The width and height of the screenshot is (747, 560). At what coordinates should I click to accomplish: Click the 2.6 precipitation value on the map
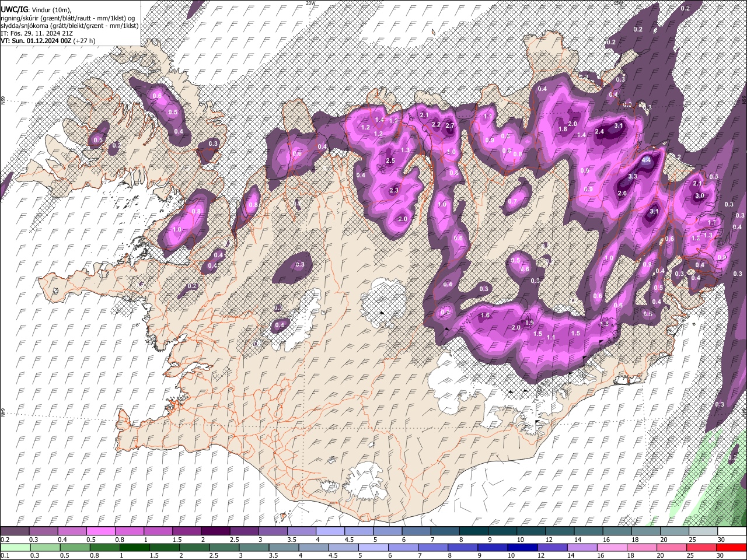[622, 193]
